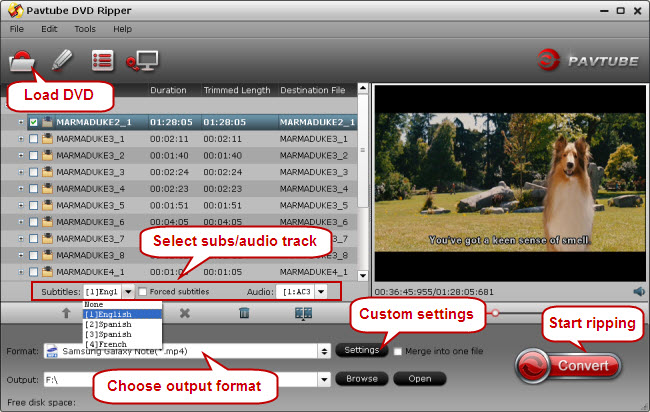
Task: Click duration 00:02:24 of MARMADUKE3_3
Action: 169,172
